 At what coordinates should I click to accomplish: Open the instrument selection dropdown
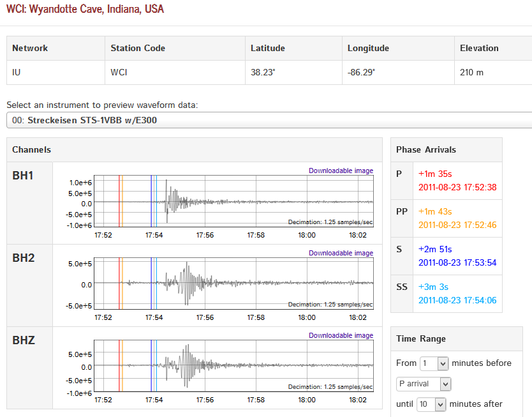pos(268,120)
